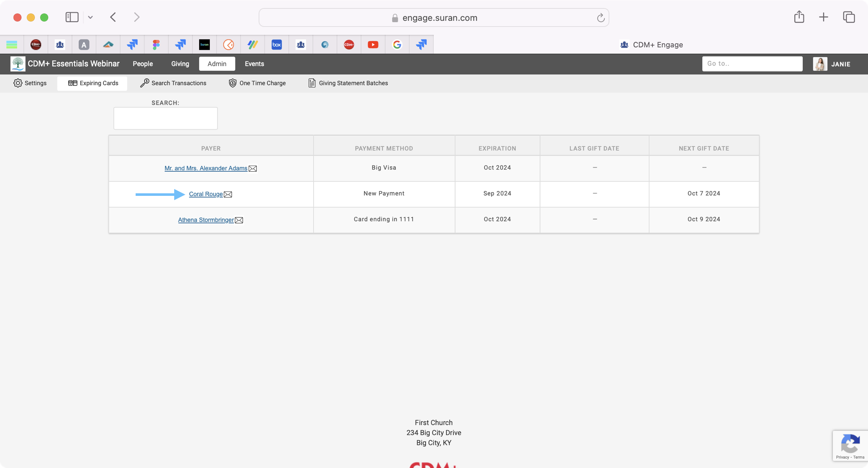The width and height of the screenshot is (868, 468).
Task: Click the email icon next to Alexander Adams
Action: point(253,169)
